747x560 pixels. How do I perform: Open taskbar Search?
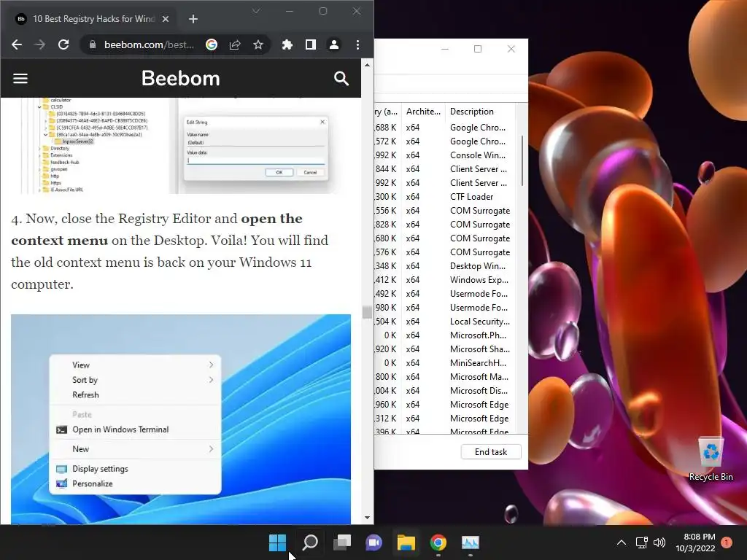[x=310, y=542]
